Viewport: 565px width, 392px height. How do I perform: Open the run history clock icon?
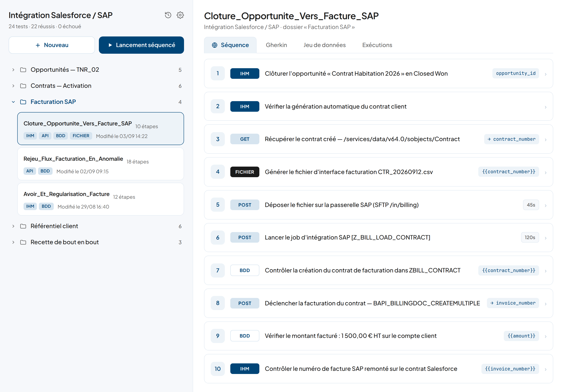pos(168,15)
